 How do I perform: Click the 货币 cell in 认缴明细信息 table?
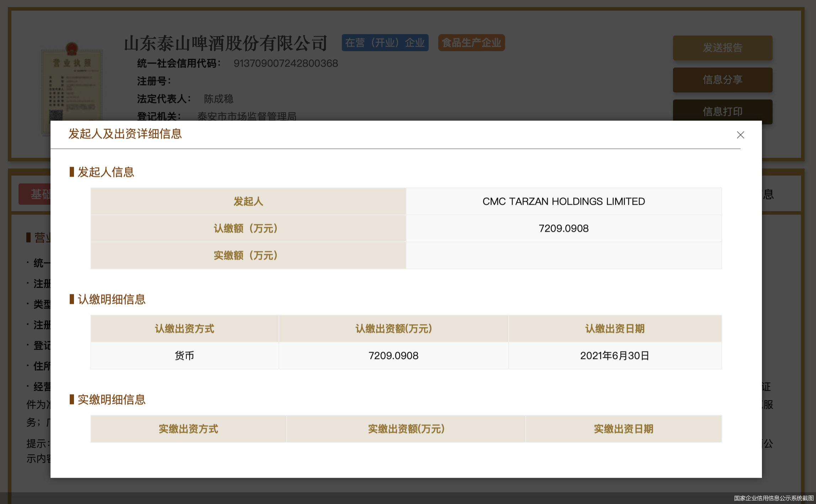click(184, 355)
